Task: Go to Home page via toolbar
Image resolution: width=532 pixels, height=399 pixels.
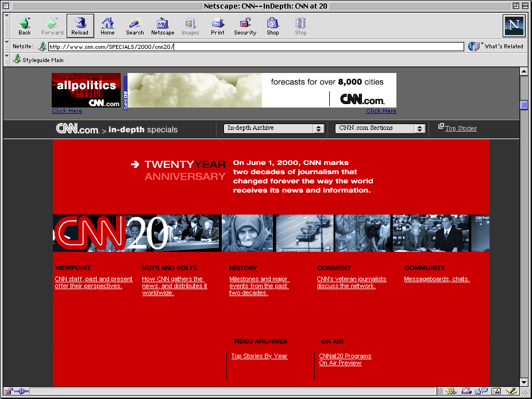Action: click(x=107, y=26)
